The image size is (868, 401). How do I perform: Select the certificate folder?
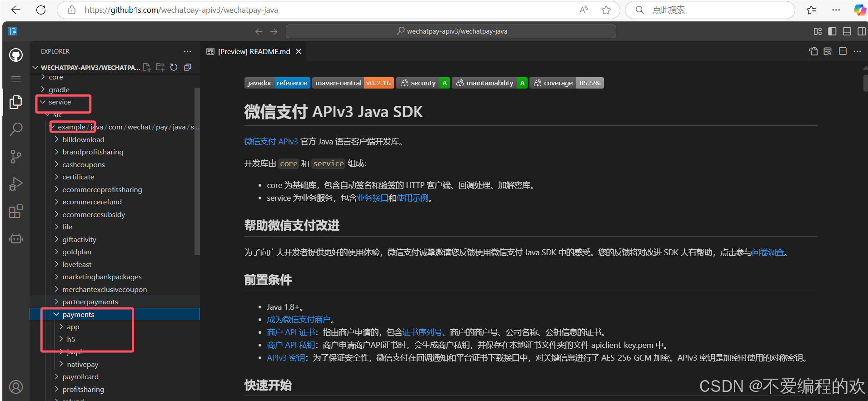tap(78, 177)
